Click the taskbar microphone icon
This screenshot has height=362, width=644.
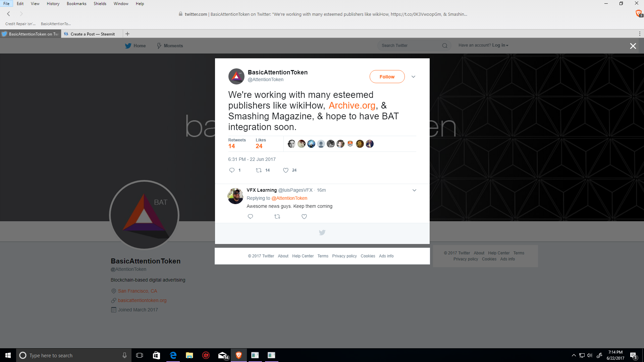[x=124, y=355]
